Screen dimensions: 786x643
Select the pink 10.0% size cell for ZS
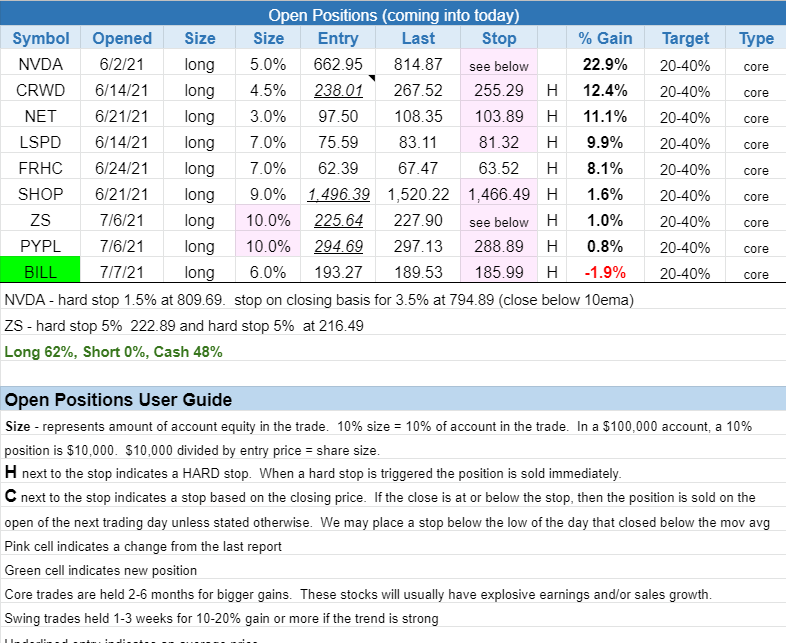tap(268, 221)
